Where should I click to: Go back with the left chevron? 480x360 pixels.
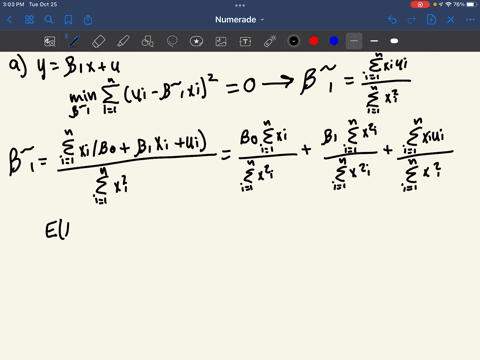click(9, 20)
